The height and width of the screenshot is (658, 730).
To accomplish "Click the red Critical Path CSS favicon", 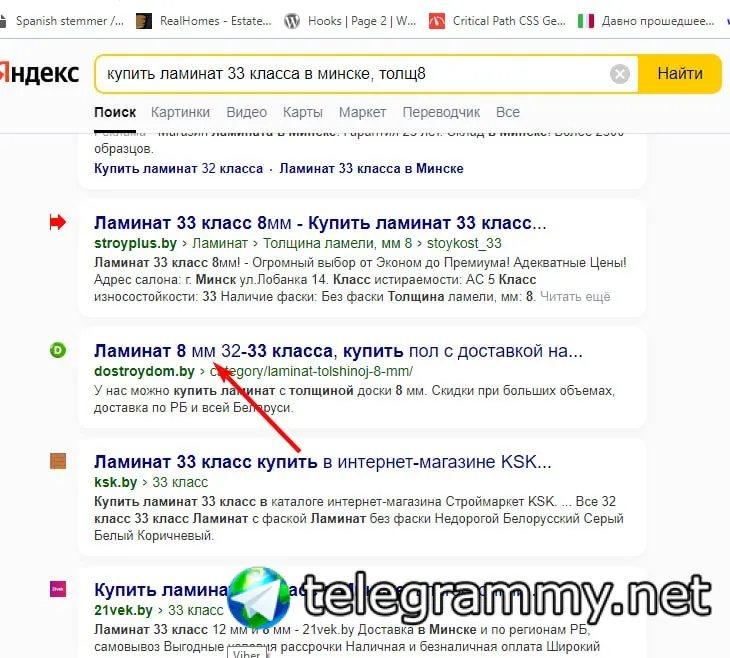I will (x=437, y=21).
